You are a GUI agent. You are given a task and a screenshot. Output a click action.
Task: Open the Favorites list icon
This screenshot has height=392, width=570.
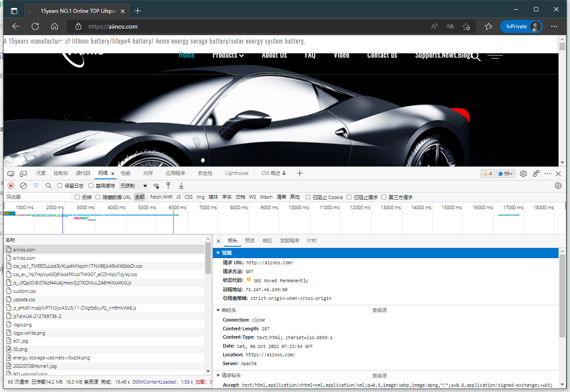(x=489, y=26)
